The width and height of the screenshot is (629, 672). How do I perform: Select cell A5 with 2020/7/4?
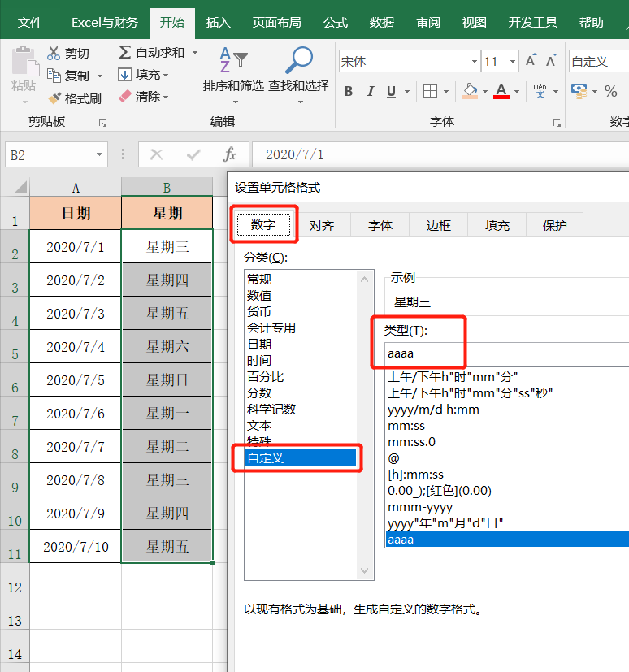coord(75,347)
